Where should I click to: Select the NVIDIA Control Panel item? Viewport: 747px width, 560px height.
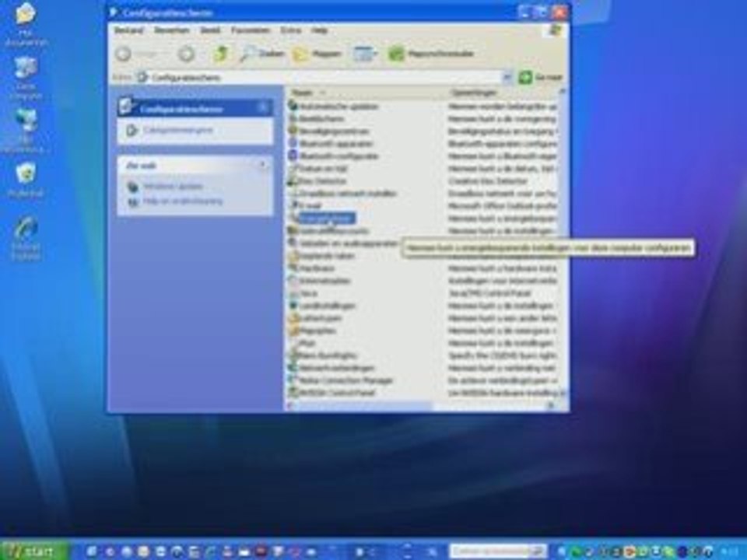332,393
